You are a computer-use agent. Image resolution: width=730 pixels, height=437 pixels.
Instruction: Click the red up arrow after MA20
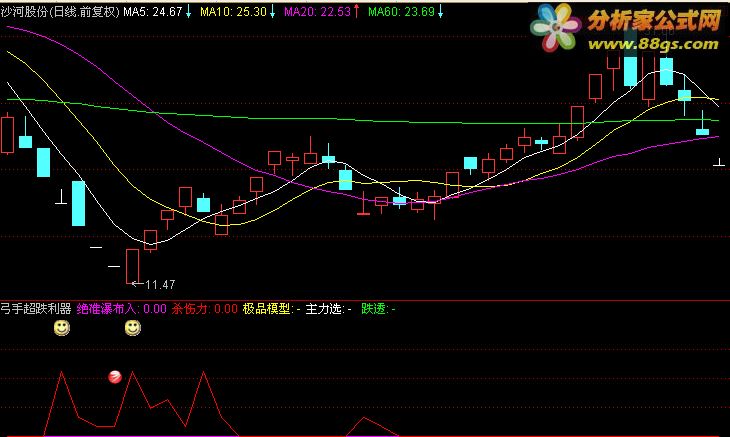coord(357,11)
